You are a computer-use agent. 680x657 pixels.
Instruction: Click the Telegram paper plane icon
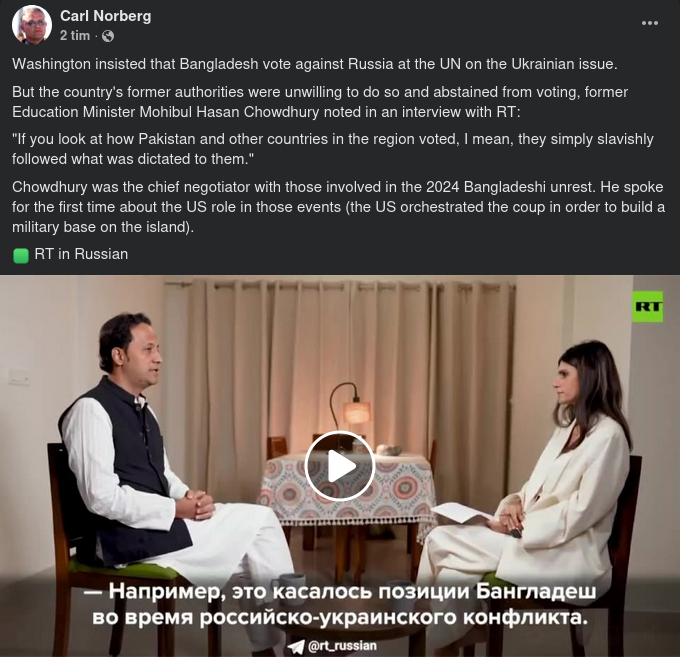[296, 647]
